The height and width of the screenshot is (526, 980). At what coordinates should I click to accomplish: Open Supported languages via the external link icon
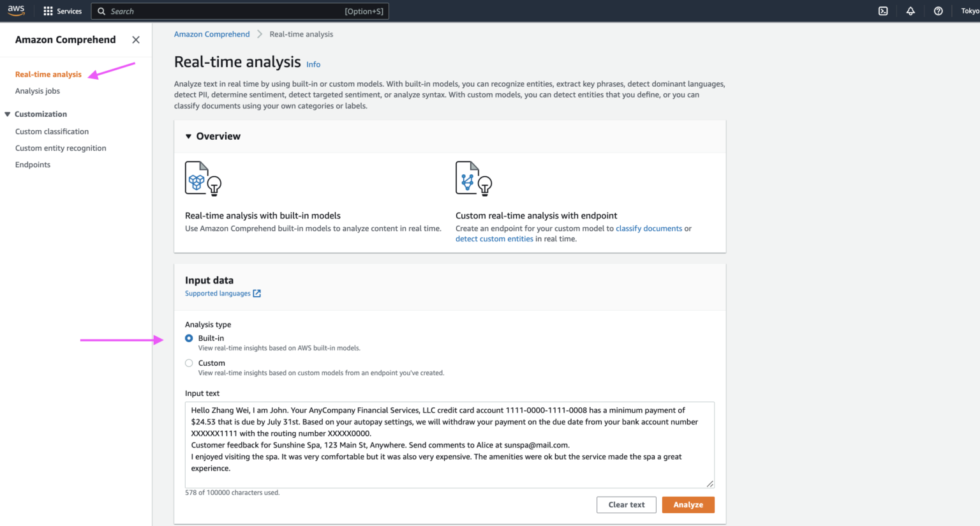click(257, 293)
